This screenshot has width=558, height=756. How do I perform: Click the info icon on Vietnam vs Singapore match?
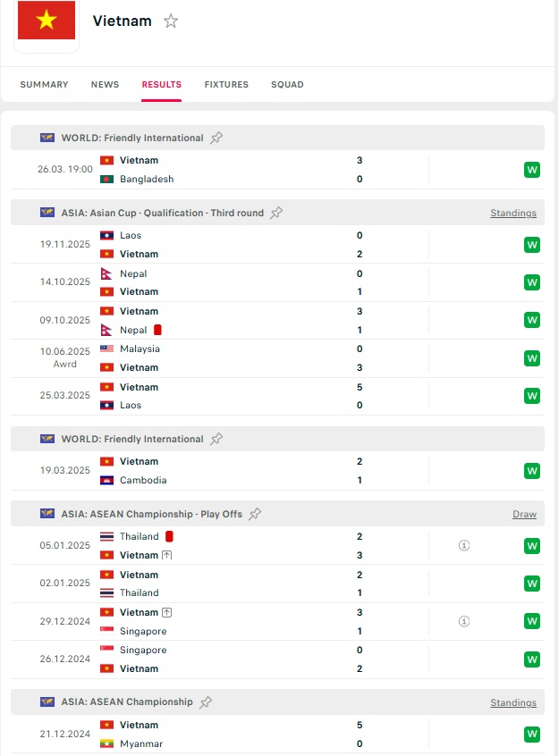(463, 621)
